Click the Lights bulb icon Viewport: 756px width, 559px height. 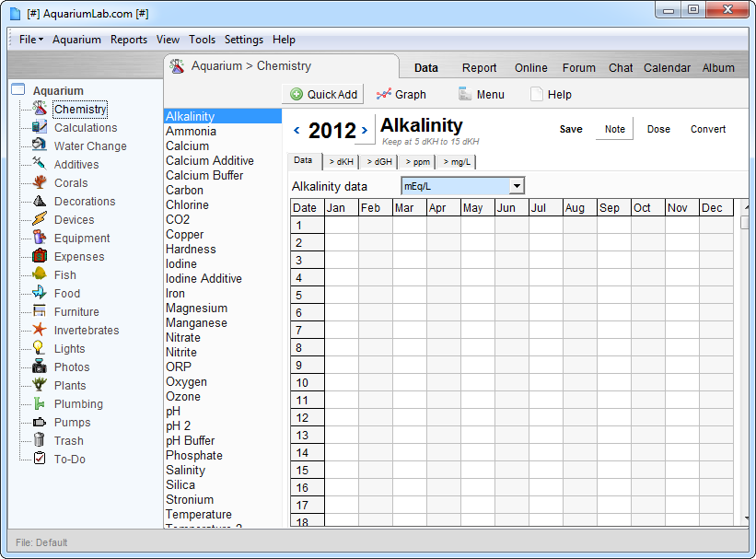[x=40, y=348]
